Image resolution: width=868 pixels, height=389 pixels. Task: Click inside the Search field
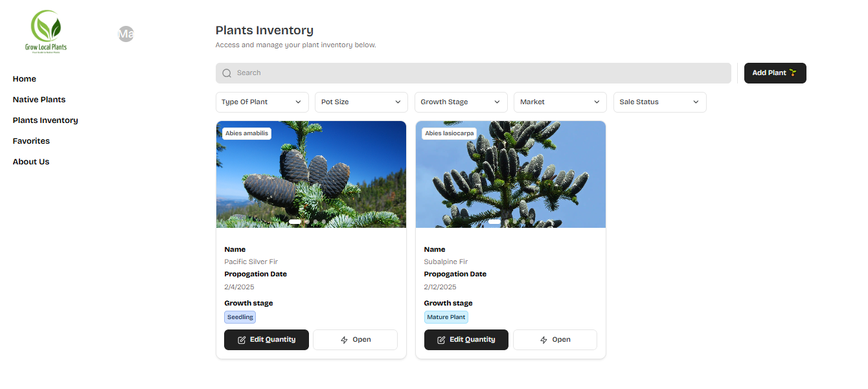click(453, 72)
